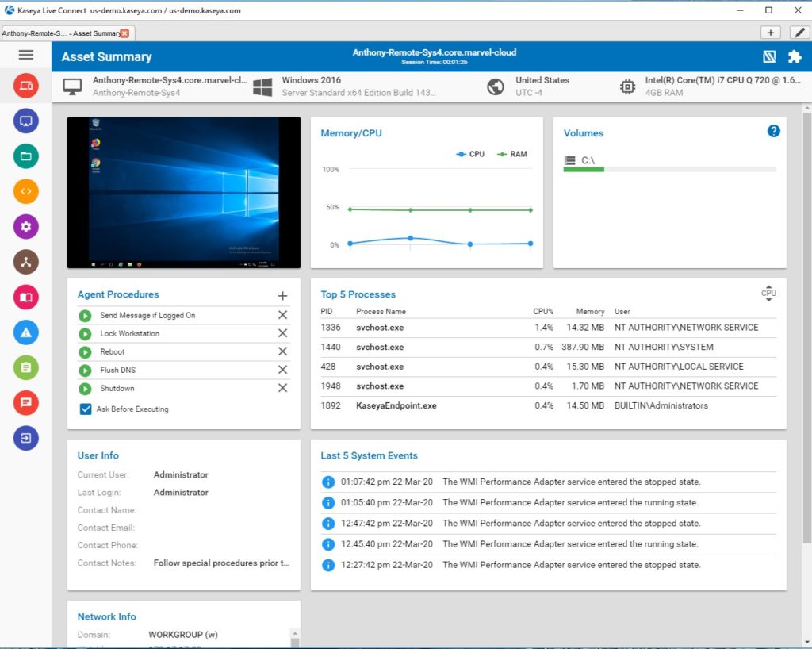Click the info icon for the 01:07:42 pm event
Image resolution: width=812 pixels, height=649 pixels.
[x=328, y=482]
